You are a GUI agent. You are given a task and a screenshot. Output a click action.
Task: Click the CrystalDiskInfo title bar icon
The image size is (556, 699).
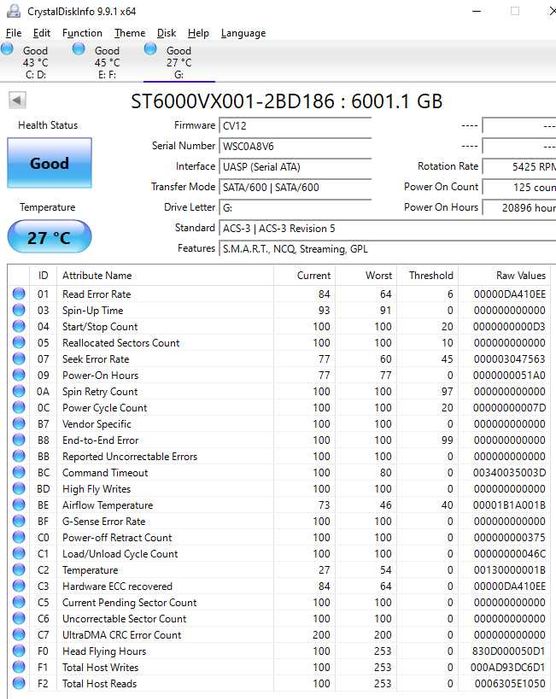14,11
